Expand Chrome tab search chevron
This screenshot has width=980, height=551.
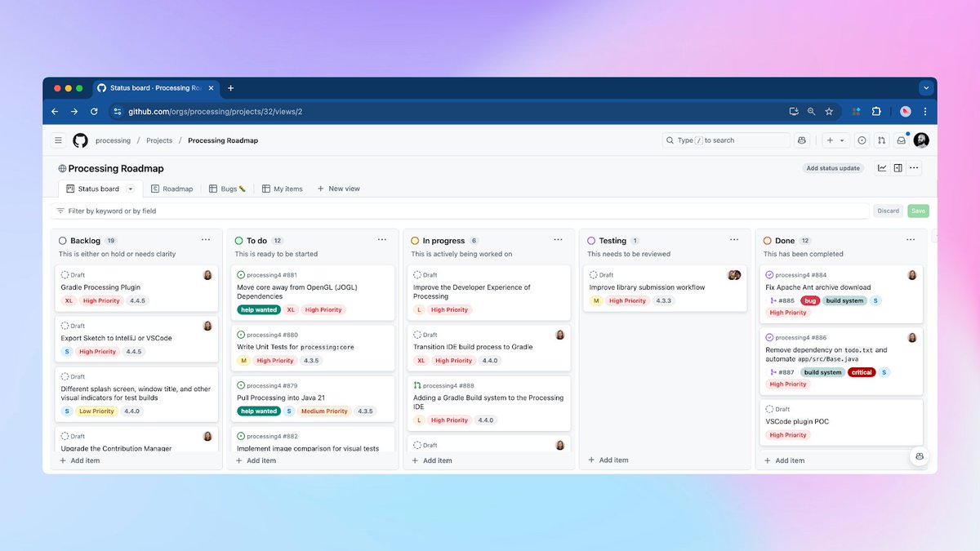point(925,88)
